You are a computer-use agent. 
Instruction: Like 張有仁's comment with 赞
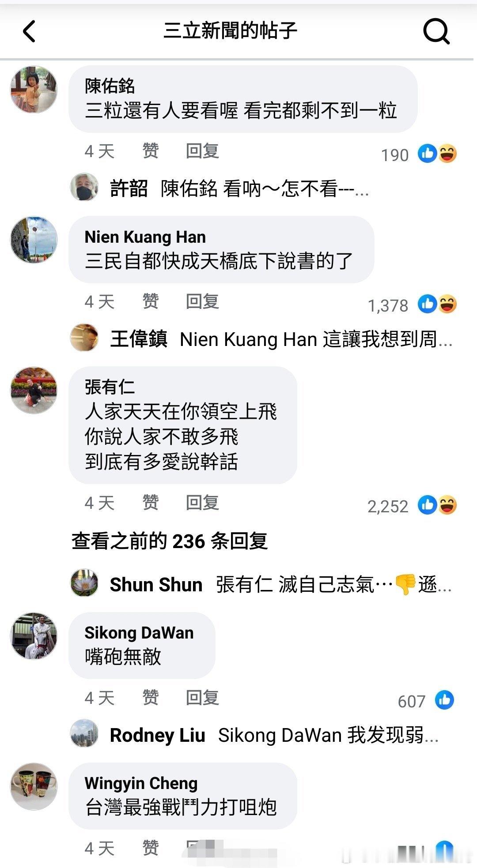click(151, 503)
